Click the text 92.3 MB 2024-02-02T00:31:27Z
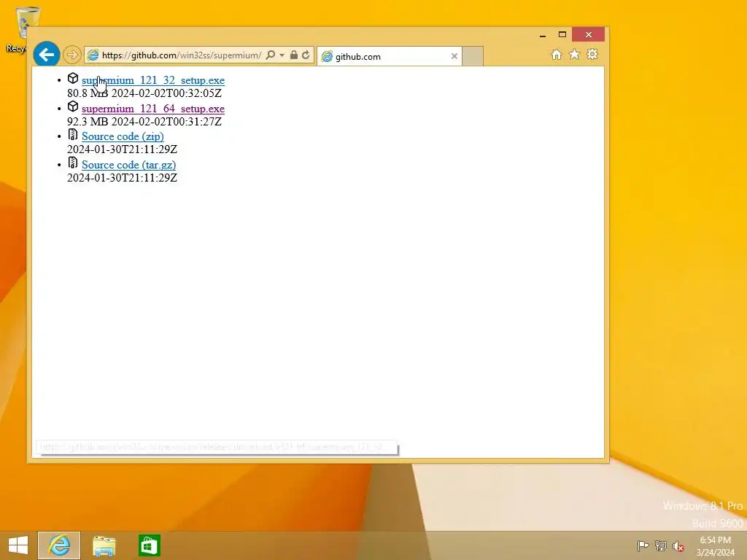The image size is (747, 560). coord(144,122)
